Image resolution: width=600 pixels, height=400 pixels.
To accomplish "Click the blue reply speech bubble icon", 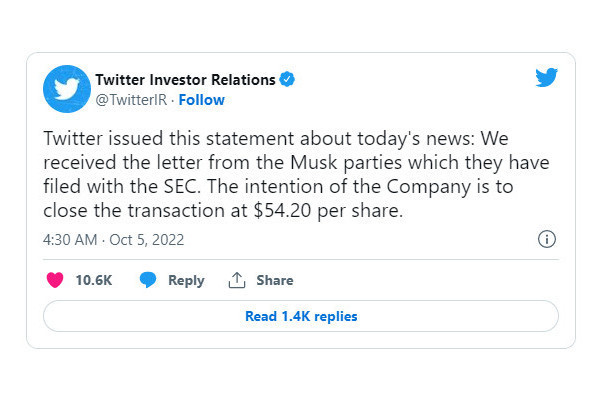I will pyautogui.click(x=148, y=280).
